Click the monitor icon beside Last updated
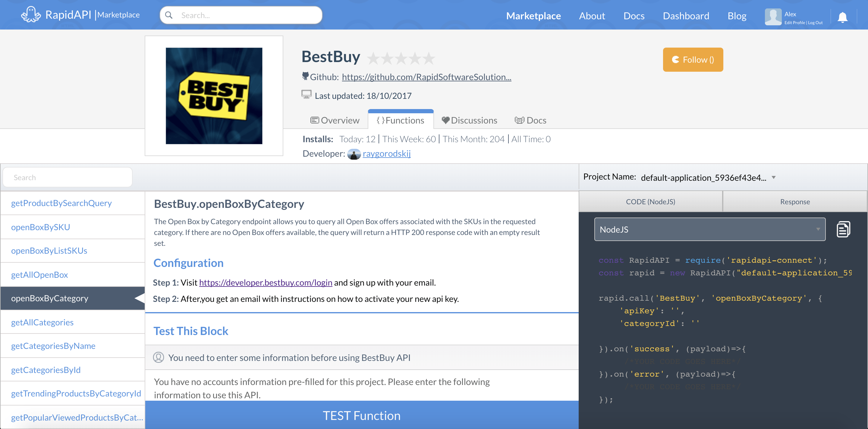Screen dimensions: 868x429 pos(306,94)
